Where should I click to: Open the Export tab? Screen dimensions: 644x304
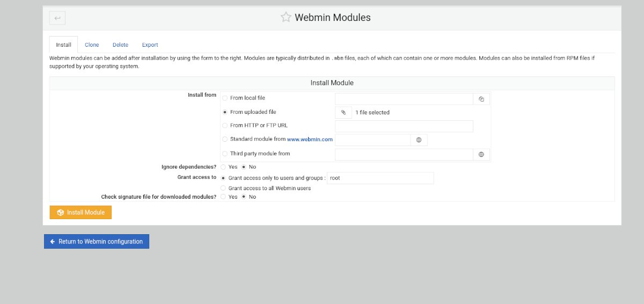150,45
